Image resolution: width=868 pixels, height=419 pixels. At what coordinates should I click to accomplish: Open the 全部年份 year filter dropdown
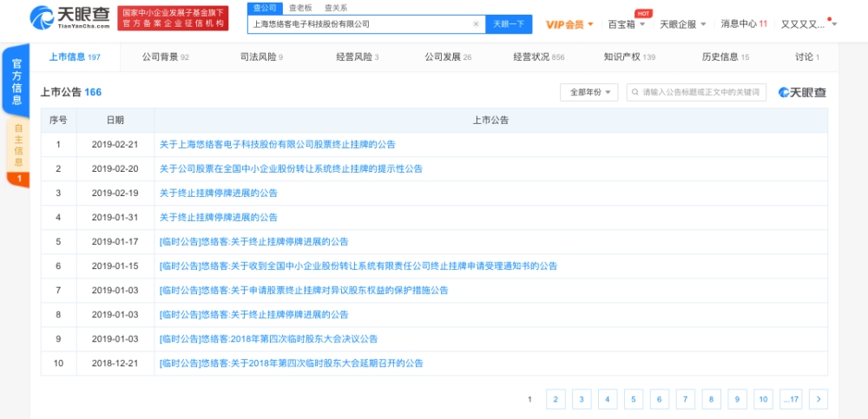(589, 93)
